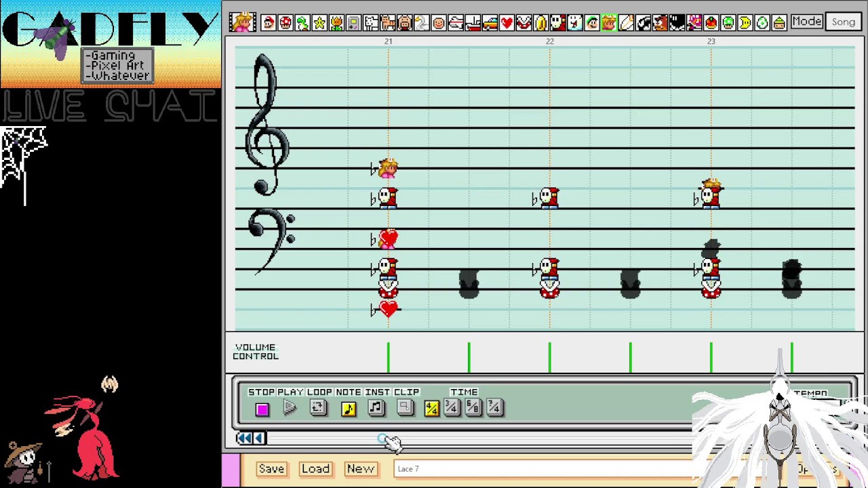Viewport: 868px width, 488px height.
Task: Switch to INST editing mode
Action: click(x=376, y=408)
